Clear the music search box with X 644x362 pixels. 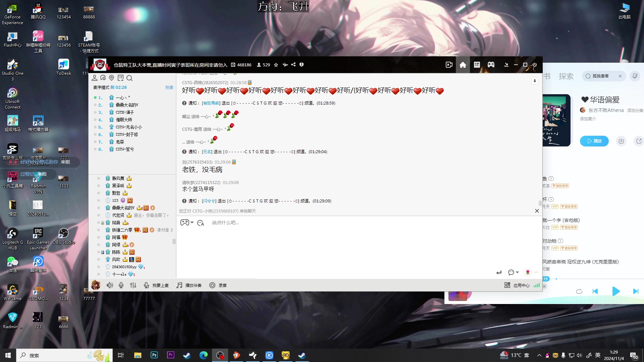tap(620, 76)
